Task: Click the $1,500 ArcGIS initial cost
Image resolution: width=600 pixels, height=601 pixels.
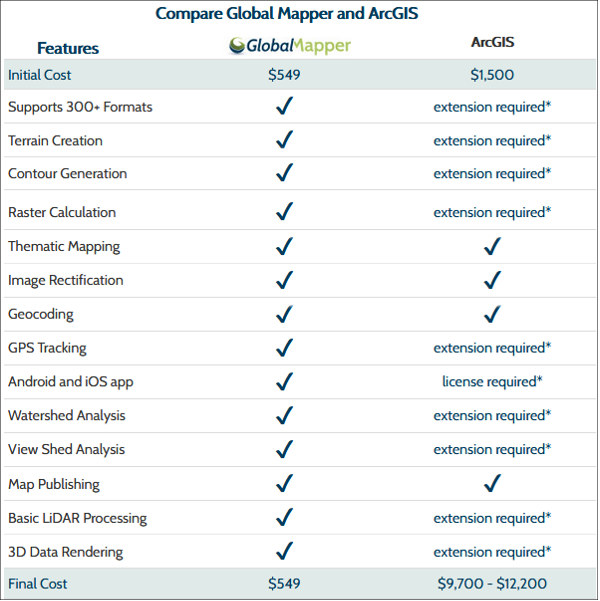Action: tap(492, 75)
